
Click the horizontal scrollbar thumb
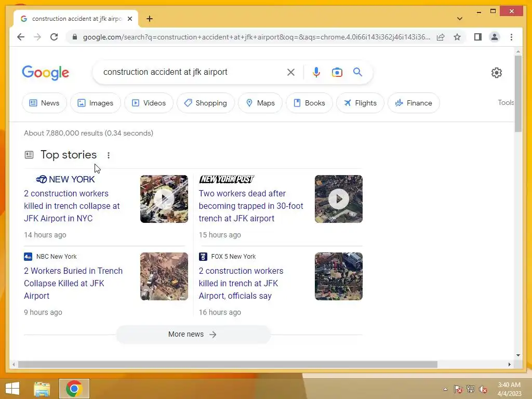coord(228,364)
